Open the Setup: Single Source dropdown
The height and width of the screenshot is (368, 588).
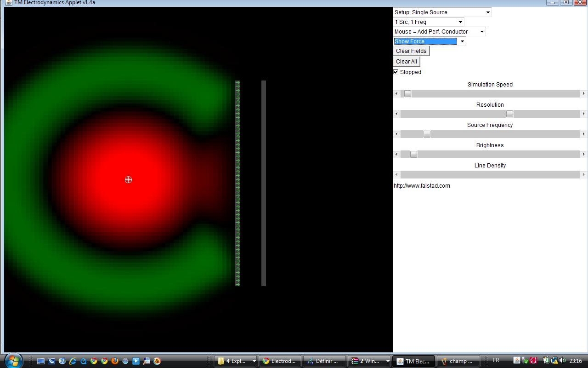442,12
